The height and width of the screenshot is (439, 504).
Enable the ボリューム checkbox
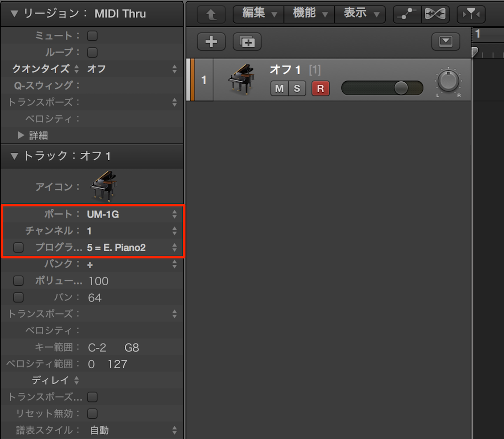pos(18,281)
